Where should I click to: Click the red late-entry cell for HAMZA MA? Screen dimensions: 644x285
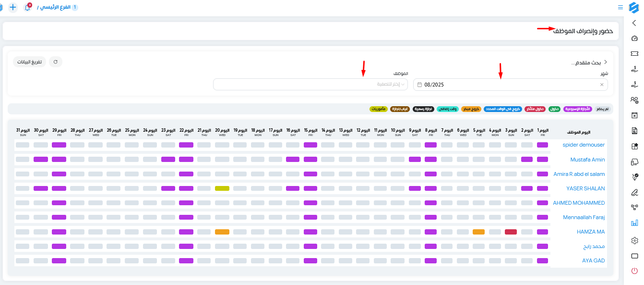click(x=511, y=232)
